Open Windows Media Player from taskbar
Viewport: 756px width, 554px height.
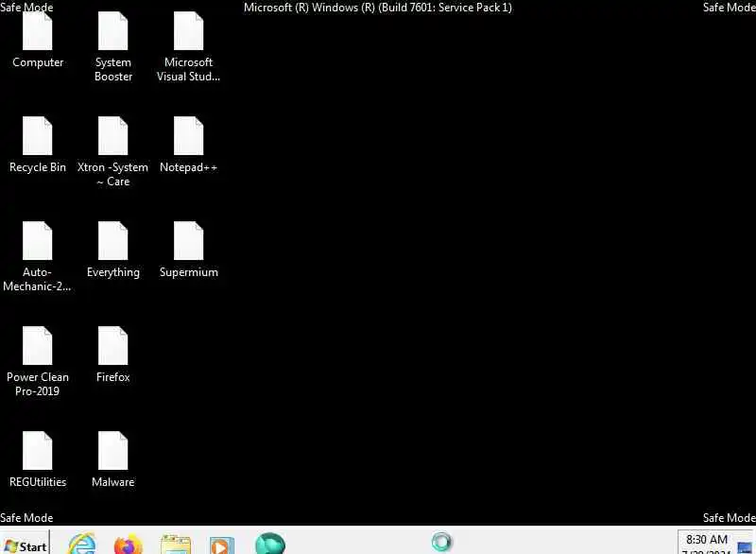tap(222, 545)
